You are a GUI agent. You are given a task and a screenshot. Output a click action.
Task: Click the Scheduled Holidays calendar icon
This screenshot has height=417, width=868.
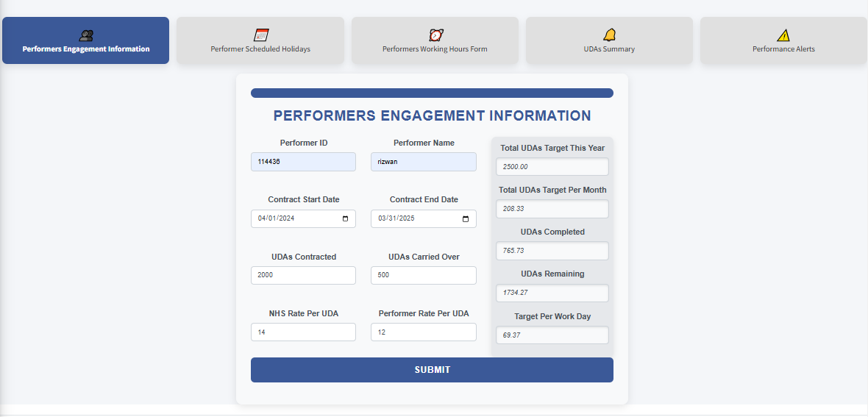tap(261, 35)
